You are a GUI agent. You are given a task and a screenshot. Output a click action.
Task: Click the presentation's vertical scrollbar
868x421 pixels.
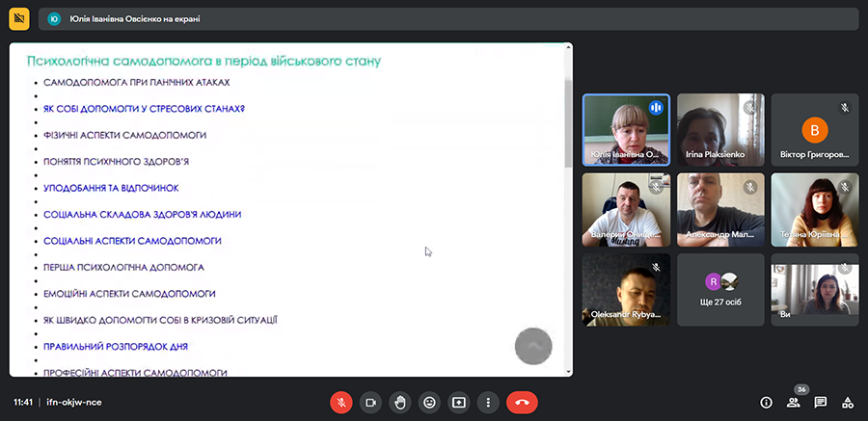point(568,122)
